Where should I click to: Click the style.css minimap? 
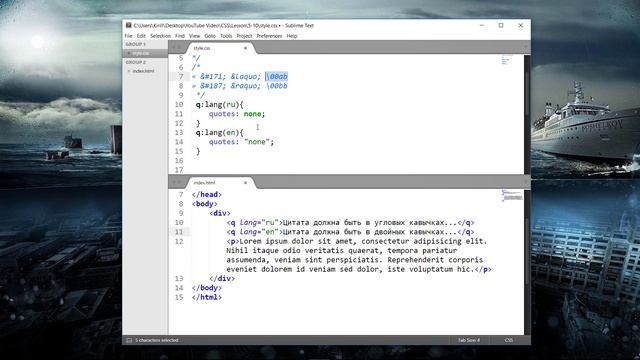pos(506,60)
